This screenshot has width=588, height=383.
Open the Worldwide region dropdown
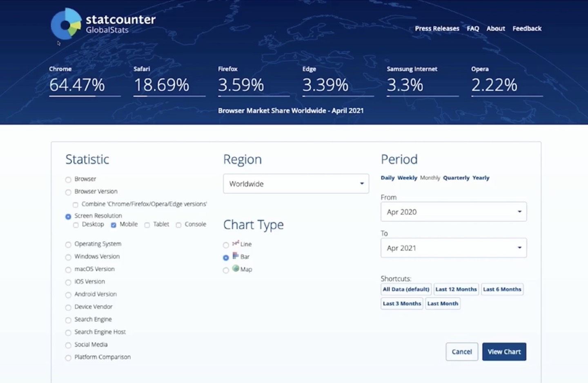coord(296,184)
